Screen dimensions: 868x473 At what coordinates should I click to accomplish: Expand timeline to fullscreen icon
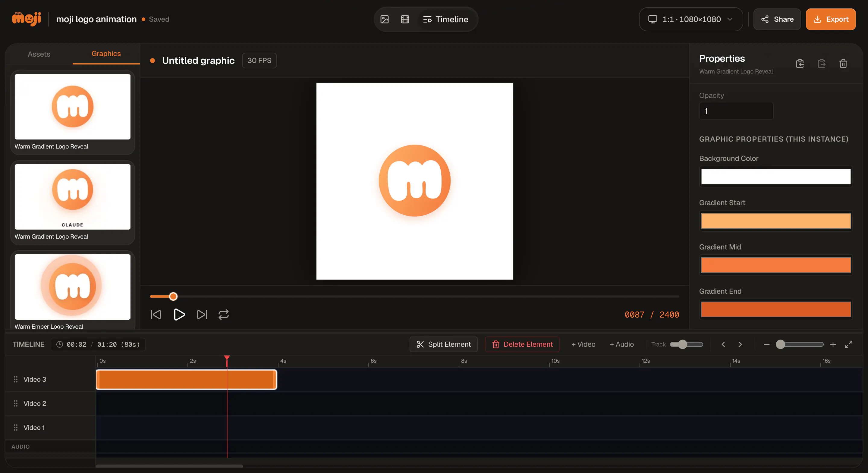click(x=848, y=344)
